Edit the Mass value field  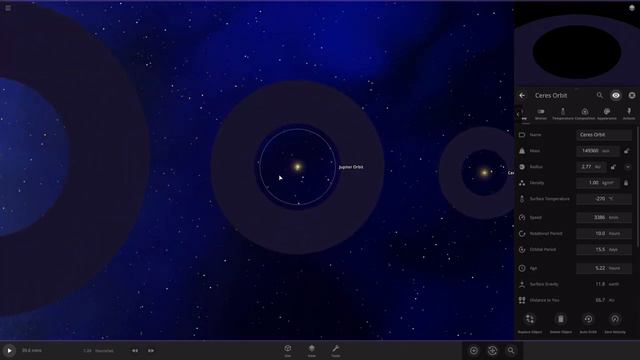598,151
